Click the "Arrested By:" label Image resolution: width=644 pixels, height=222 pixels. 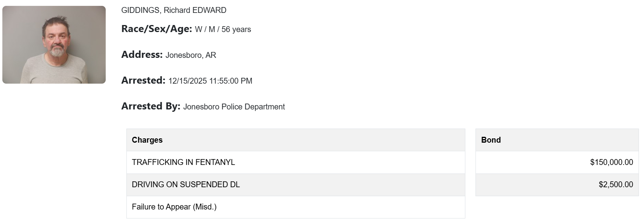(151, 106)
